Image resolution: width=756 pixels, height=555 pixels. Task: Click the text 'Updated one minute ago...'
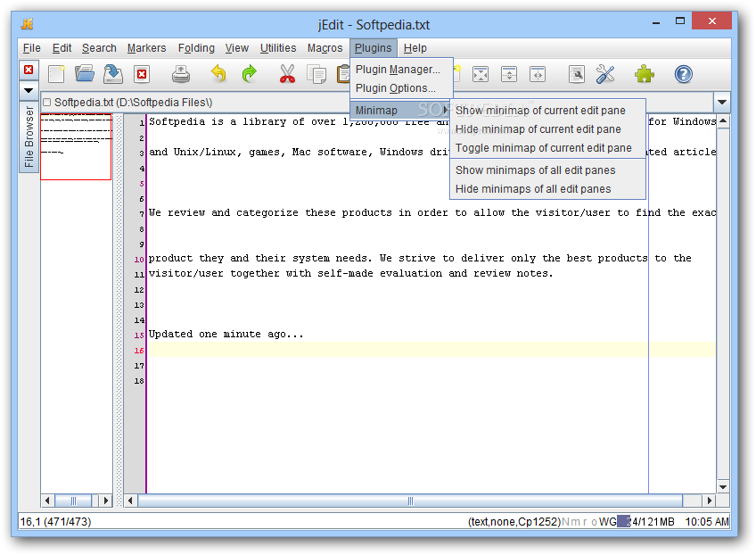coord(226,334)
